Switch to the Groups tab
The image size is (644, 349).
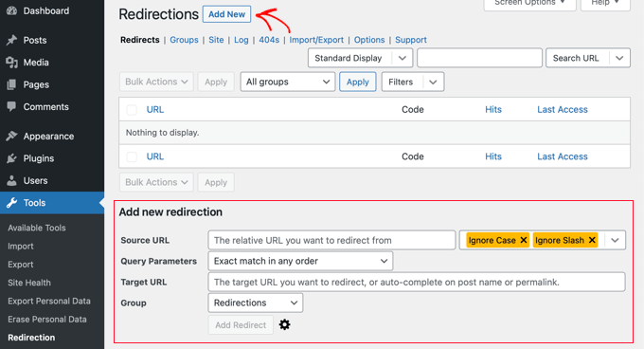[184, 40]
